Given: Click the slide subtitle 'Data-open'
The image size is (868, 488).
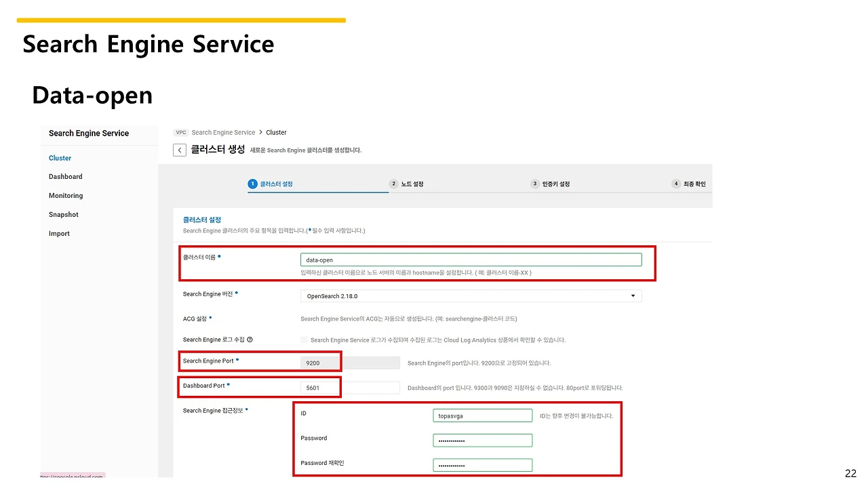Looking at the screenshot, I should [x=92, y=96].
